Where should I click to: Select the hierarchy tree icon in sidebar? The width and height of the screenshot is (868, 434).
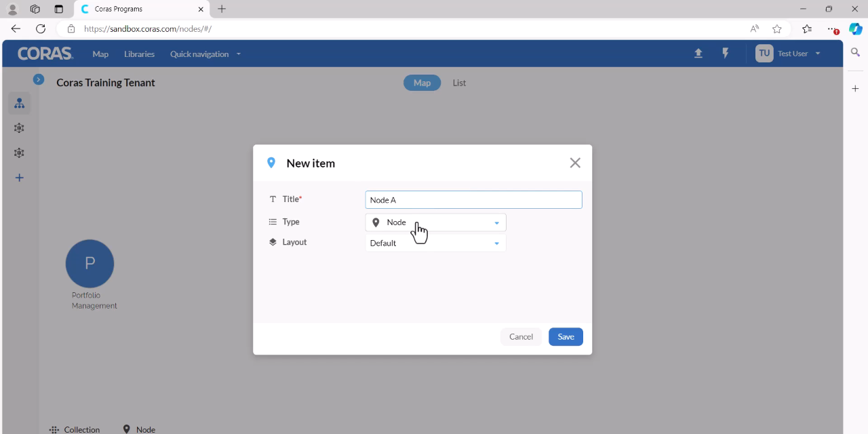pos(19,103)
